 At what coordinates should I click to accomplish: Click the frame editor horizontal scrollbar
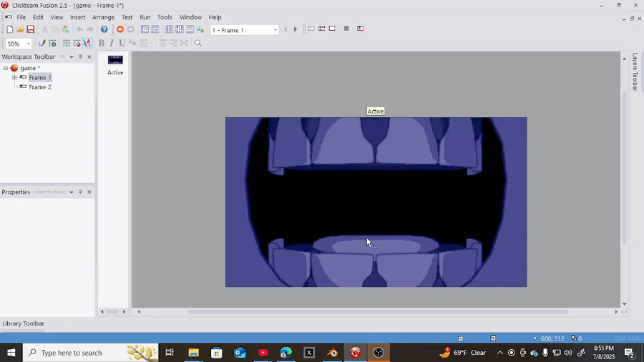pos(377,312)
